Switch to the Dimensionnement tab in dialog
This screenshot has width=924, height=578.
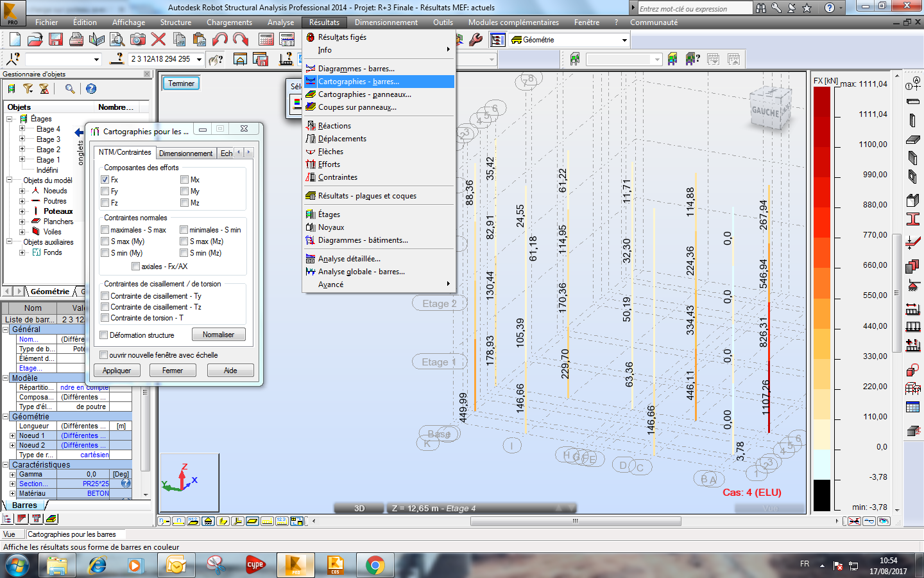pyautogui.click(x=185, y=153)
